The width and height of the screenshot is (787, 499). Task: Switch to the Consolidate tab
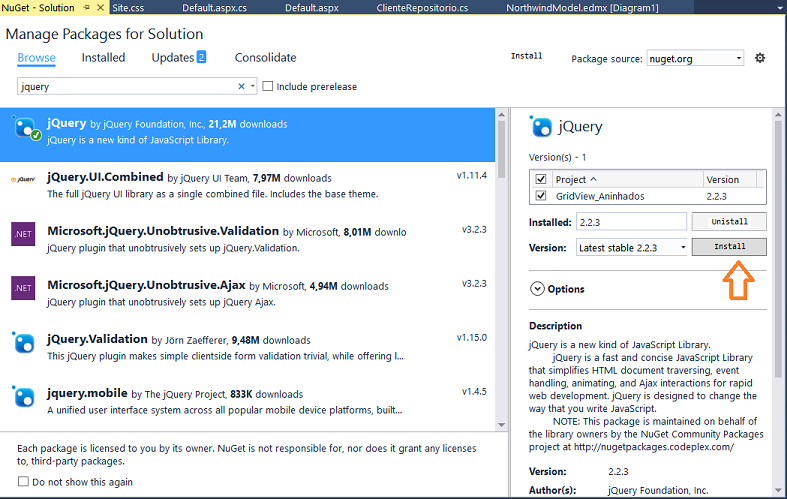click(x=266, y=58)
